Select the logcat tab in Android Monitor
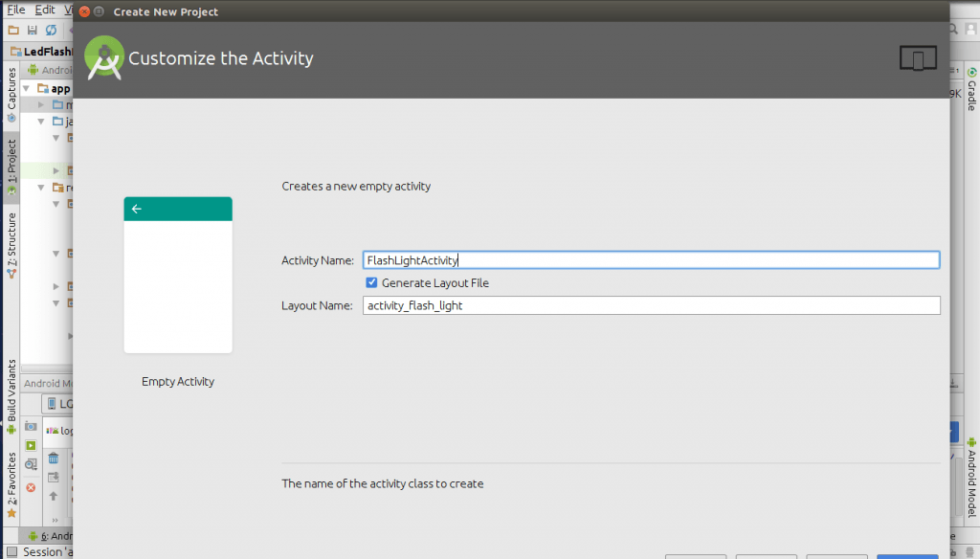This screenshot has width=980, height=559. pyautogui.click(x=59, y=431)
